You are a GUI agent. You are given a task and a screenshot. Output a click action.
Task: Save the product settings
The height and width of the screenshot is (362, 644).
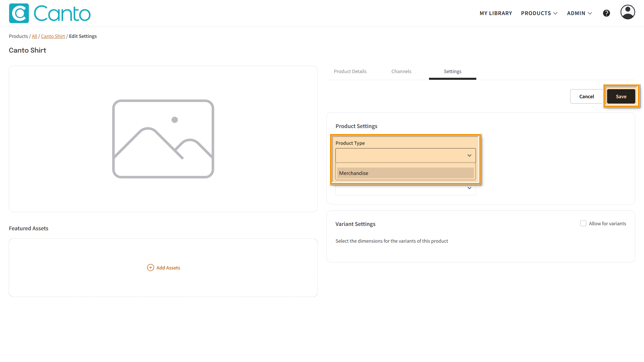pos(621,96)
